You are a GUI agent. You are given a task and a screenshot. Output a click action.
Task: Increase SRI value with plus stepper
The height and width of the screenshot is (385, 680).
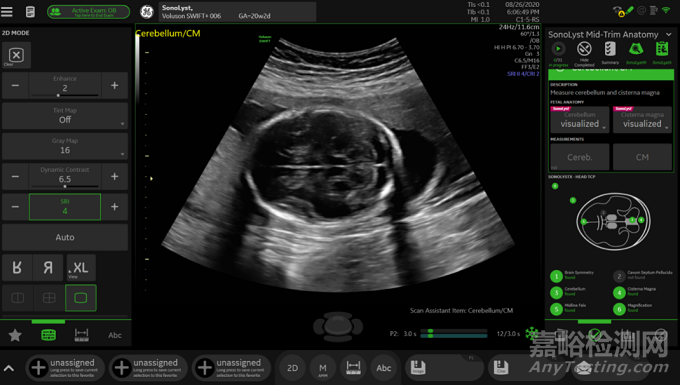pyautogui.click(x=114, y=207)
